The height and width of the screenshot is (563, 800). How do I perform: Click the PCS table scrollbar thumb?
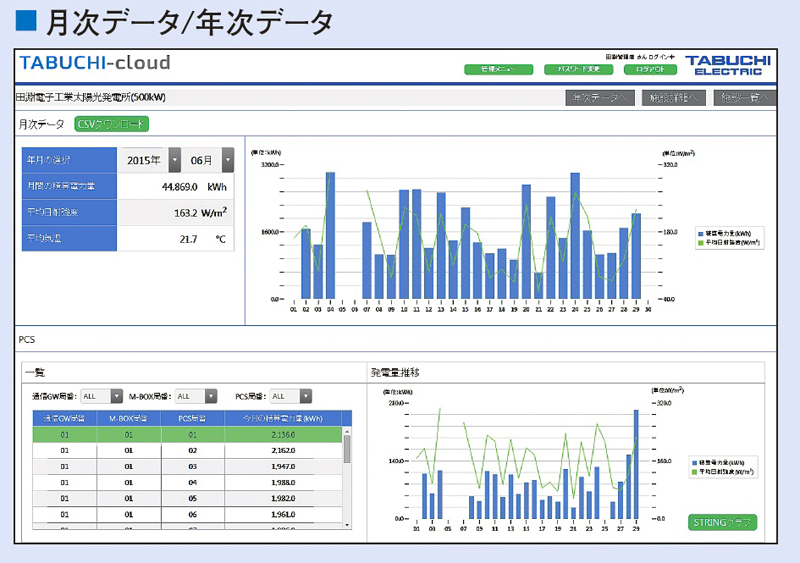[347, 449]
